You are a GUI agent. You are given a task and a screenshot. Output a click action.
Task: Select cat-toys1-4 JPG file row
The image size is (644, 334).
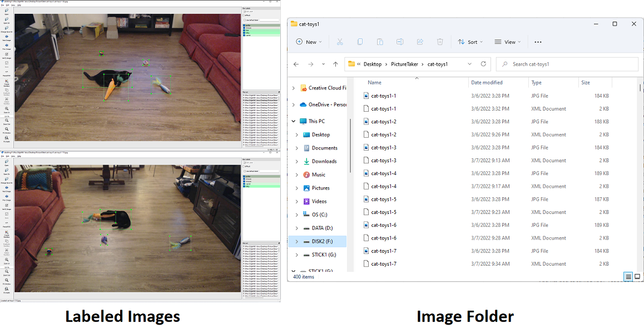pyautogui.click(x=487, y=173)
